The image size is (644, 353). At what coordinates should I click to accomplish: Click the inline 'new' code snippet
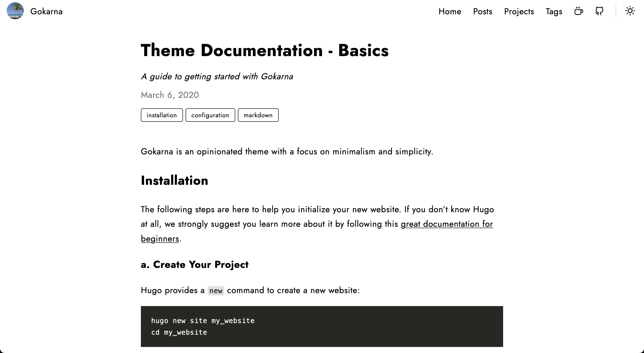[x=216, y=290]
